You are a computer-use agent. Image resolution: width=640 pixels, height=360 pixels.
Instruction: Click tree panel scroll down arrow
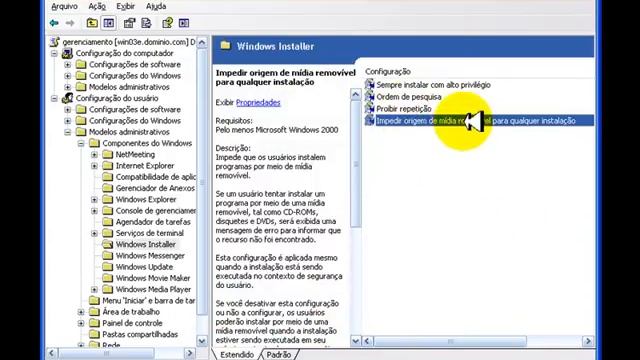pyautogui.click(x=202, y=340)
